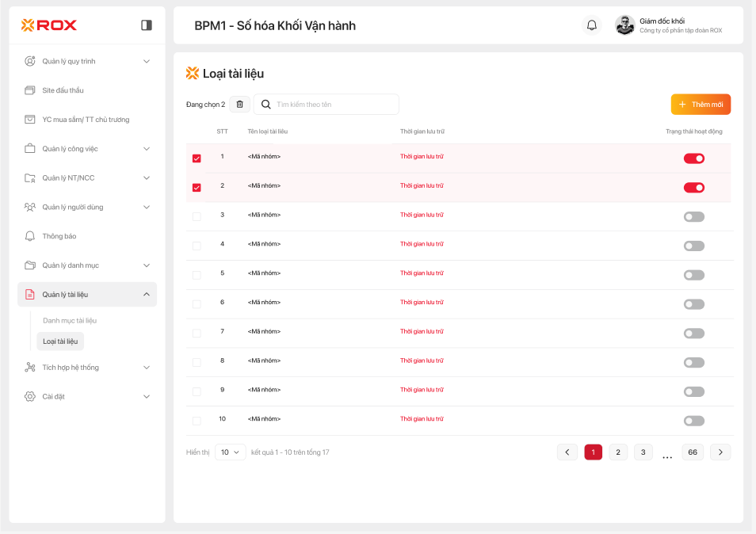Viewport: 756px width, 534px height.
Task: Check the checkbox for row 3
Action: click(x=197, y=216)
